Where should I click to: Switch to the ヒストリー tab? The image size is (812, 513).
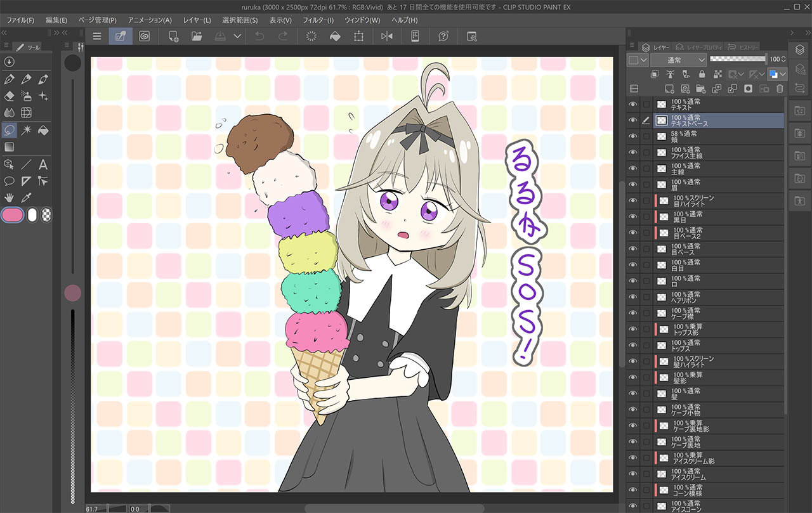pyautogui.click(x=743, y=47)
